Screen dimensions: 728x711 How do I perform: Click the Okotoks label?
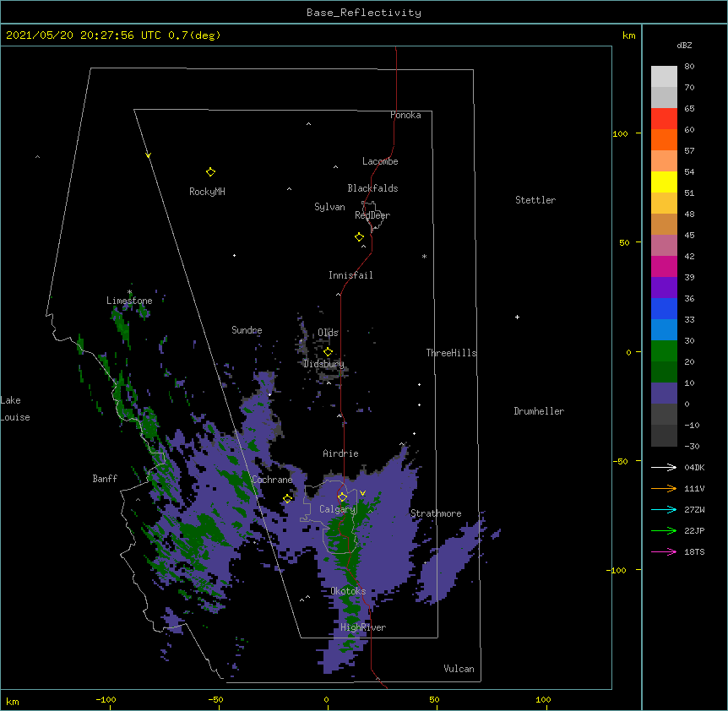pos(348,591)
